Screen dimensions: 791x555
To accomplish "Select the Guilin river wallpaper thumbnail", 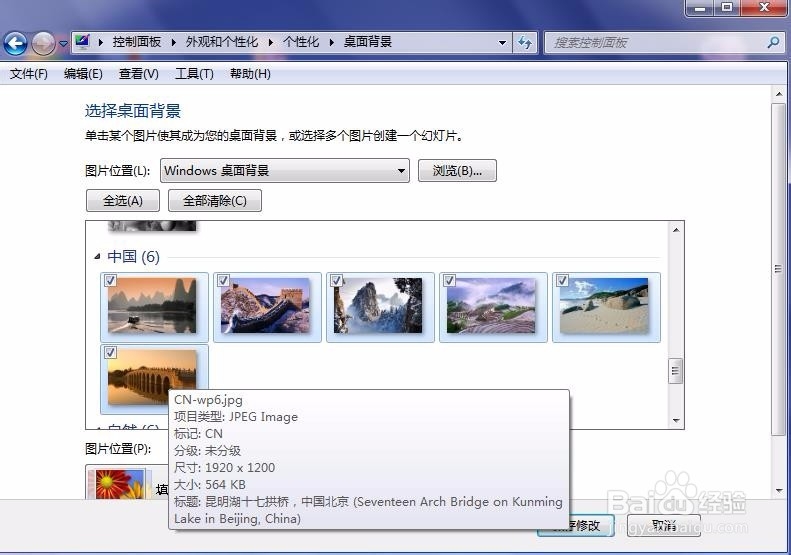I will (x=152, y=306).
